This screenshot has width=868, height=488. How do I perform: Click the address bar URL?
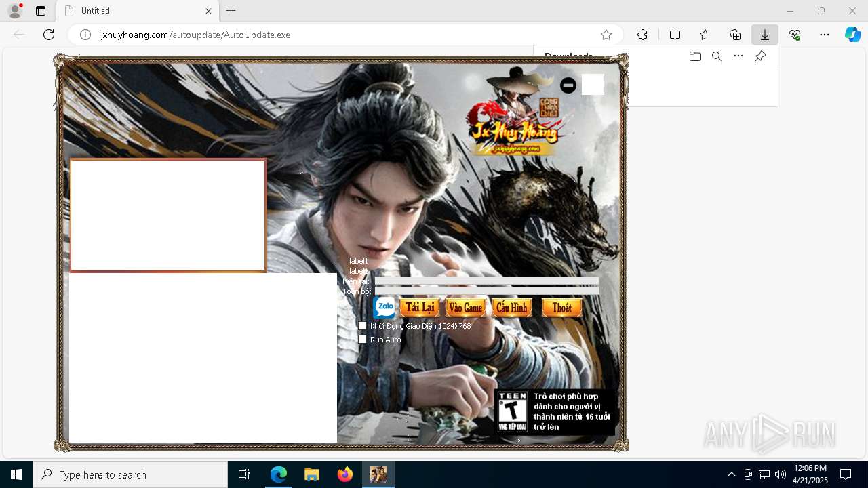point(195,35)
